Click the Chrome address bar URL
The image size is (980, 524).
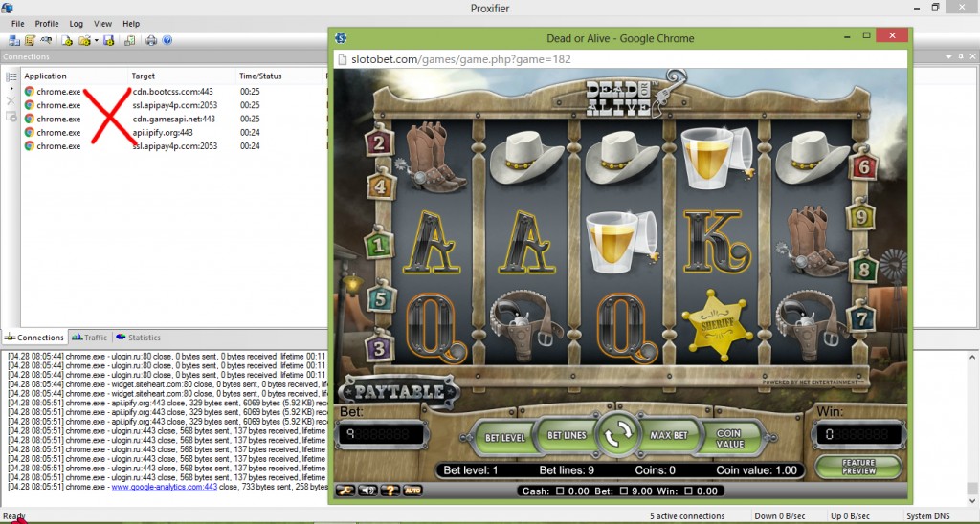(460, 59)
